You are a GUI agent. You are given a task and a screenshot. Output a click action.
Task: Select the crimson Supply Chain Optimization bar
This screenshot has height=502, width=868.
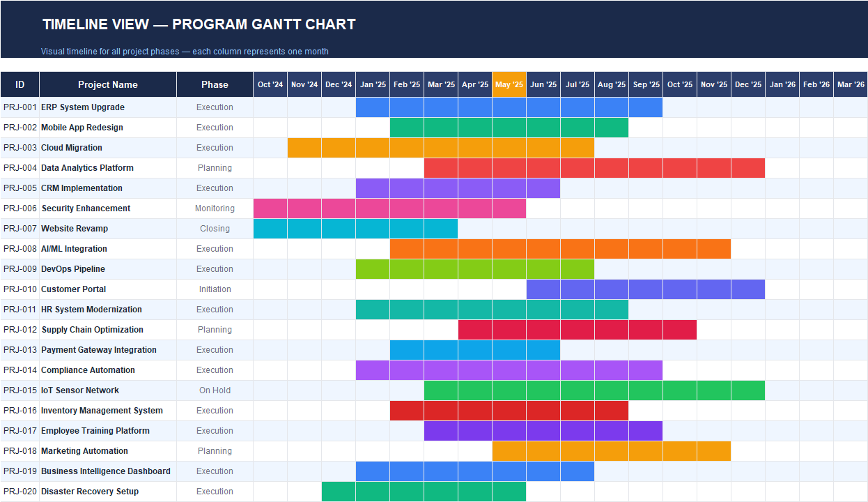coord(578,330)
